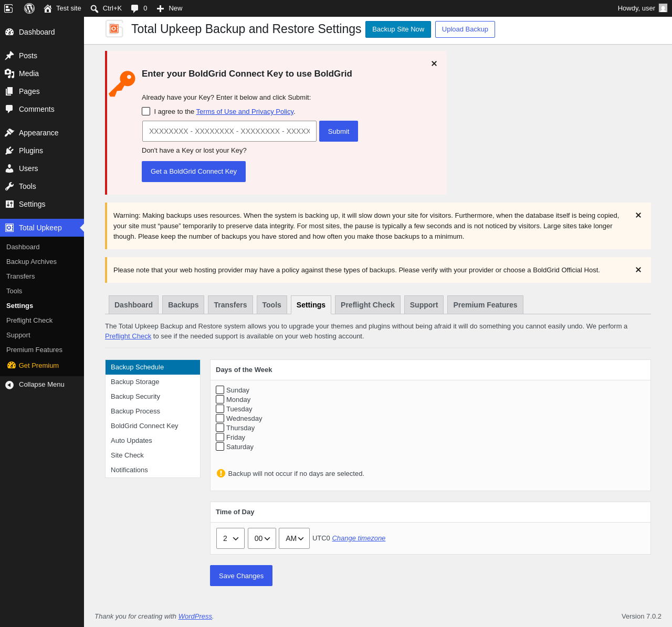Open the minutes dropdown showing 00
This screenshot has height=627, width=672.
coord(262,538)
